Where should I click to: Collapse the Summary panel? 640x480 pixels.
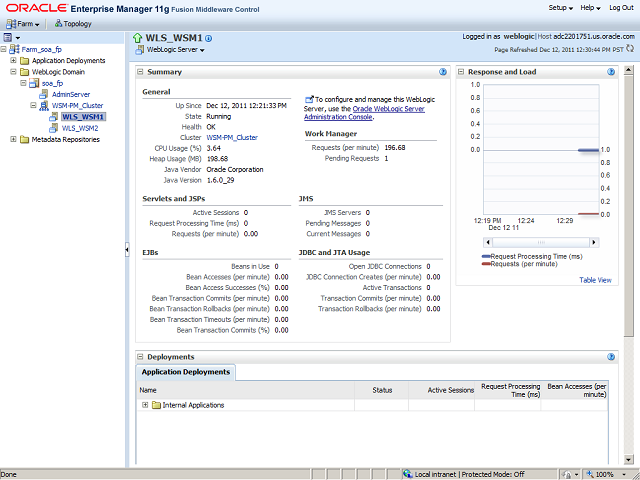coord(141,72)
